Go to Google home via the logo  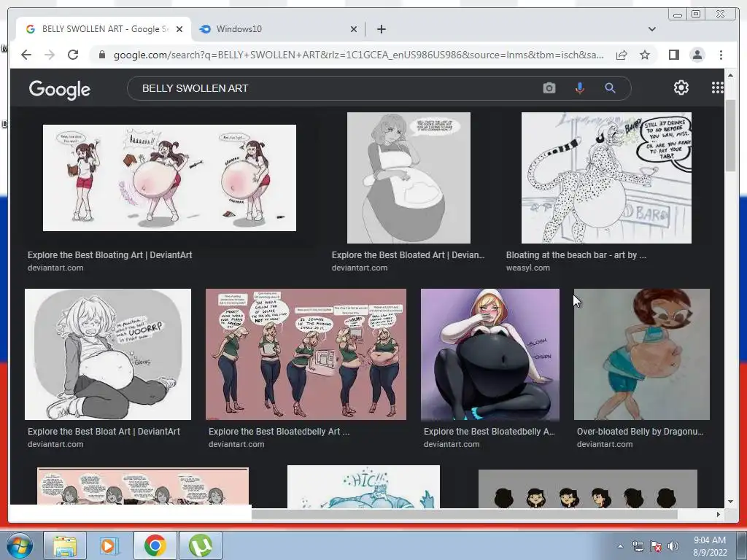tap(60, 89)
